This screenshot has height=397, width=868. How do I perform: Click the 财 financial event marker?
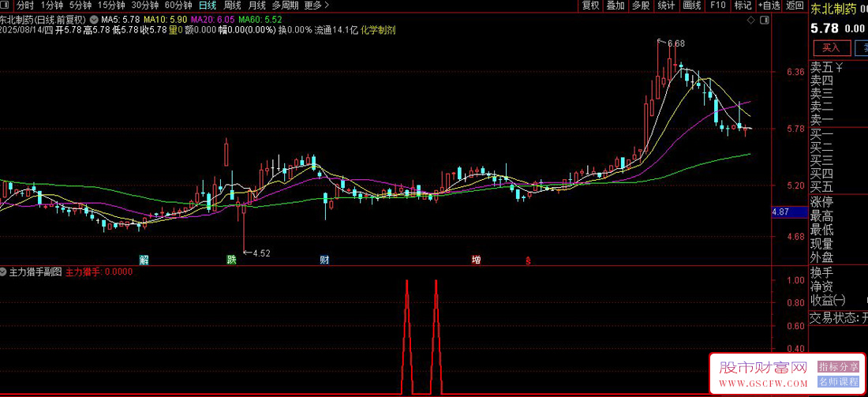coord(324,260)
